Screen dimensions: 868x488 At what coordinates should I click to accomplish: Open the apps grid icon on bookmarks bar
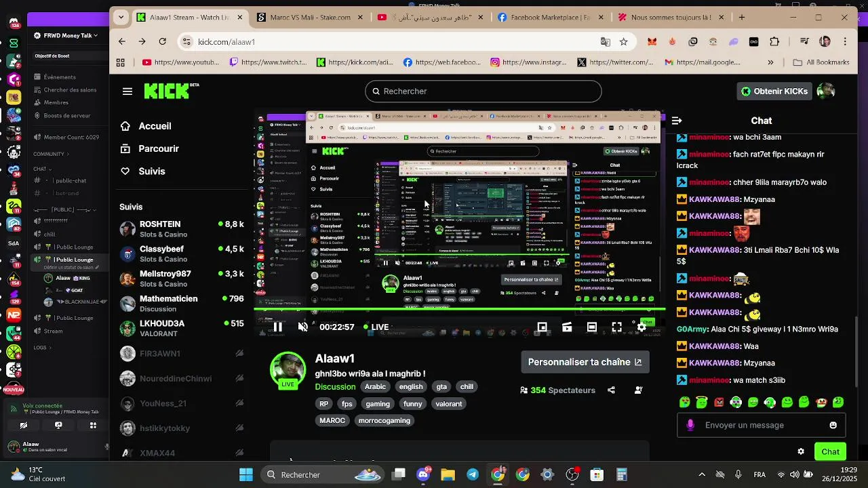121,62
